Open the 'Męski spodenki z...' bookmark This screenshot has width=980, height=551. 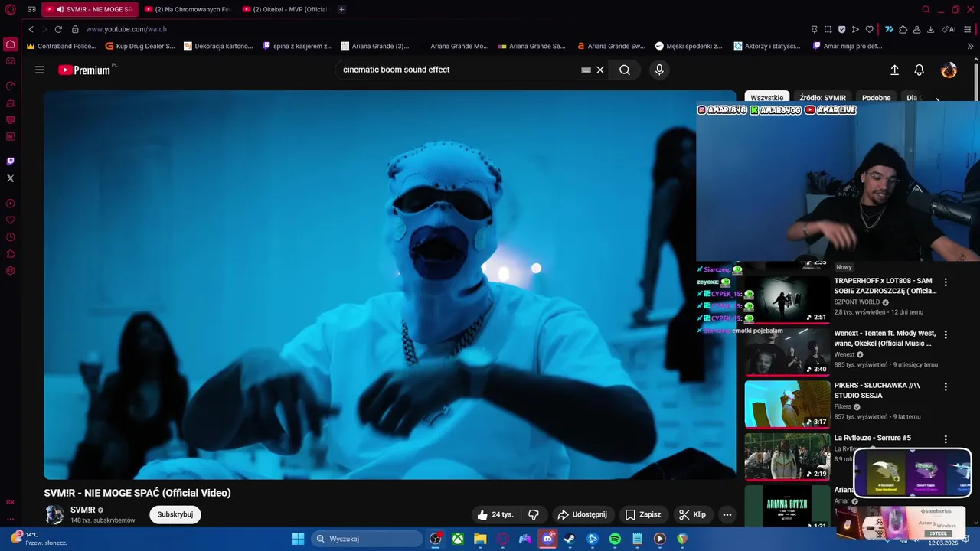pyautogui.click(x=688, y=46)
